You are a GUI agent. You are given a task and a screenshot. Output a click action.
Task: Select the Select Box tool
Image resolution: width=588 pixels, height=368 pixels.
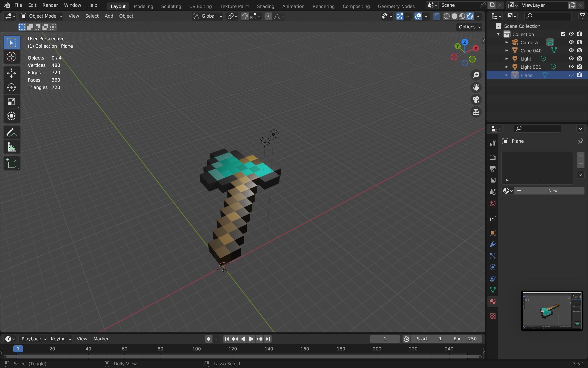click(x=11, y=43)
